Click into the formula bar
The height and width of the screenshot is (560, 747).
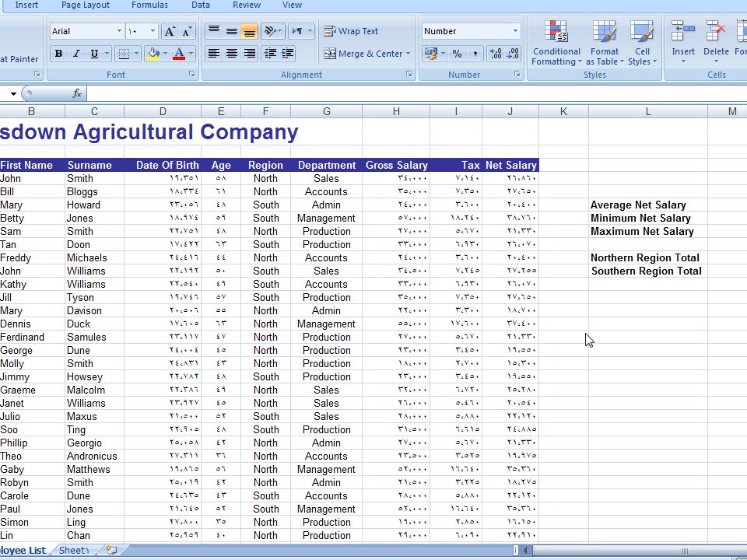click(x=417, y=93)
